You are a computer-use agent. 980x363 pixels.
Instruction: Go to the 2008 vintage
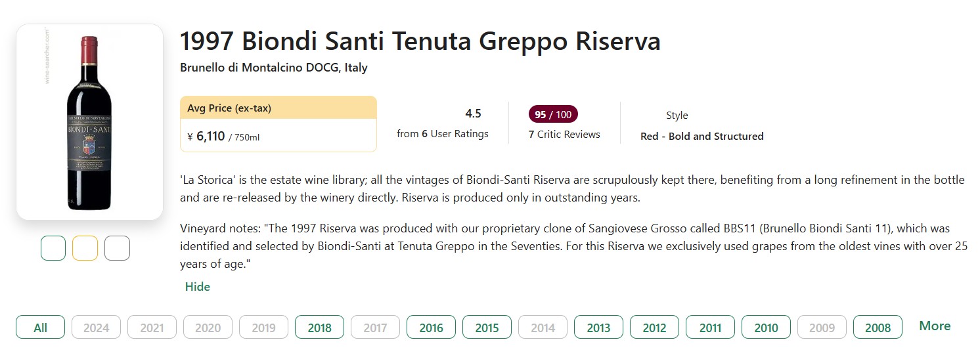pos(878,328)
